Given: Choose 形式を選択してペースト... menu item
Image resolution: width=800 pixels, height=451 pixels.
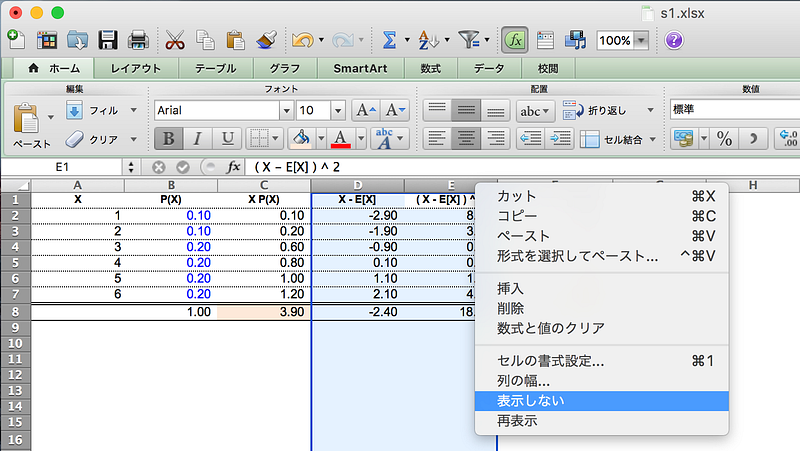Looking at the screenshot, I should (x=602, y=256).
